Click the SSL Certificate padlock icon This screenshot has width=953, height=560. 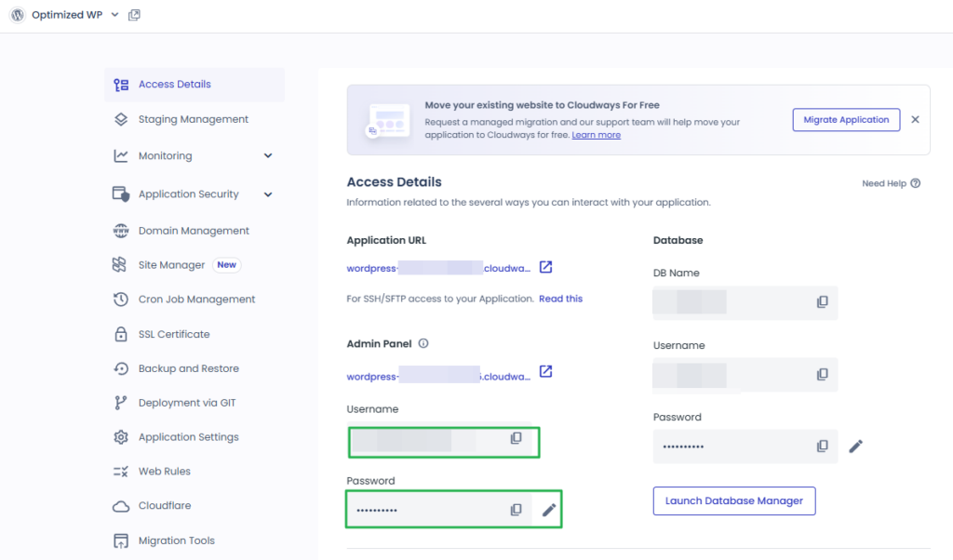click(121, 334)
